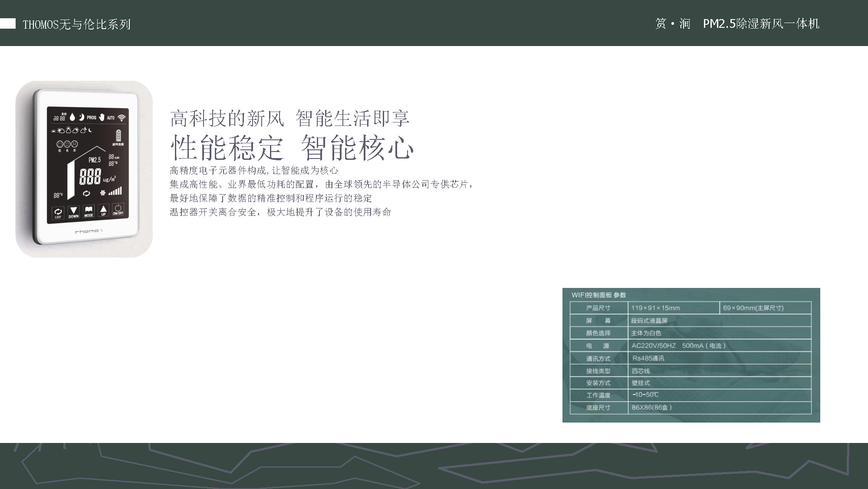The height and width of the screenshot is (489, 868).
Task: Click the line starting '最好地保障了数据'
Action: click(271, 198)
